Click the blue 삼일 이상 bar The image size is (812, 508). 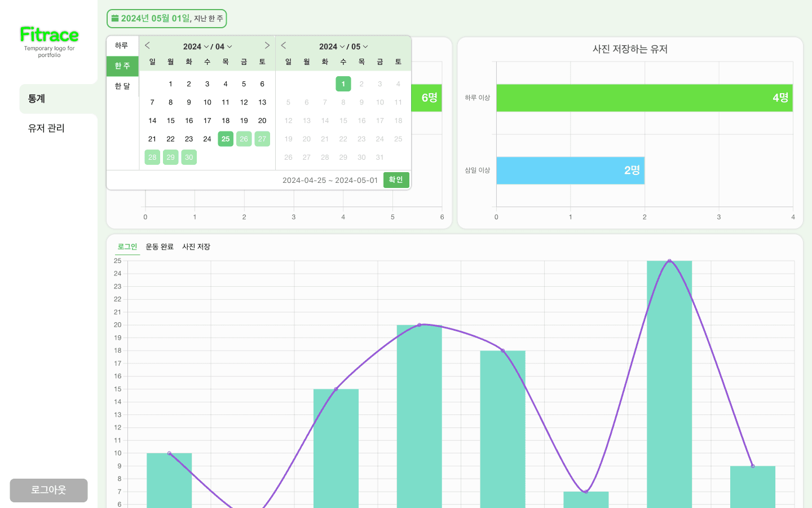click(x=570, y=170)
